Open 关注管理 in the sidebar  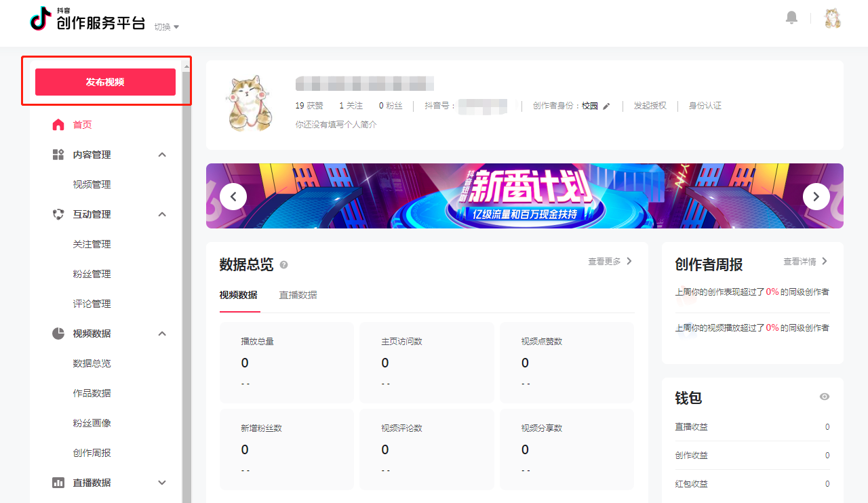coord(92,244)
